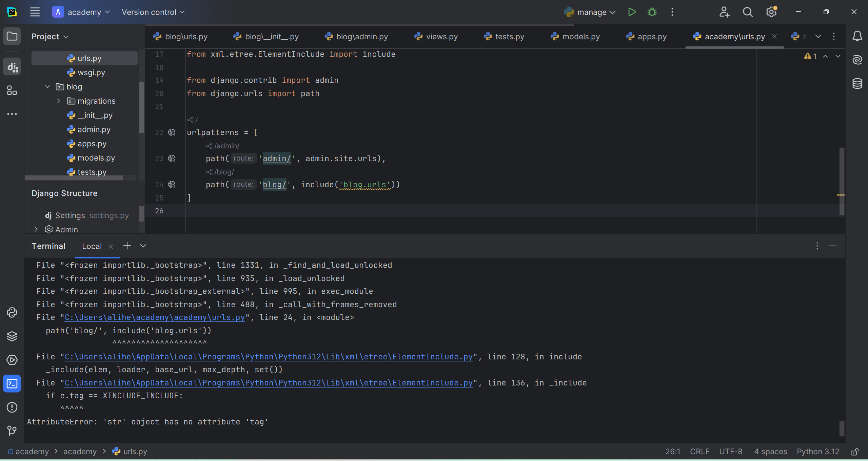Open the Python 3.12 interpreter selector
This screenshot has width=868, height=461.
818,452
